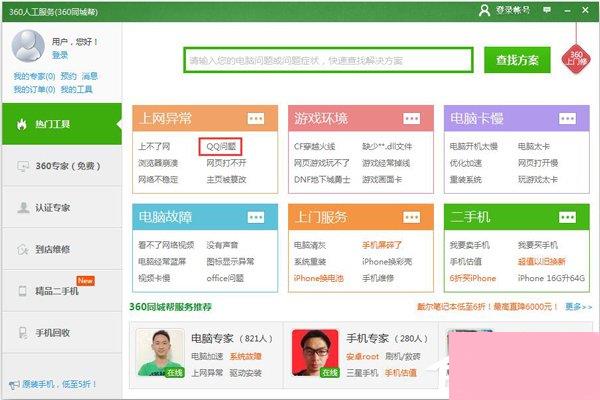
Task: Open 我的工具 link
Action: click(x=77, y=90)
